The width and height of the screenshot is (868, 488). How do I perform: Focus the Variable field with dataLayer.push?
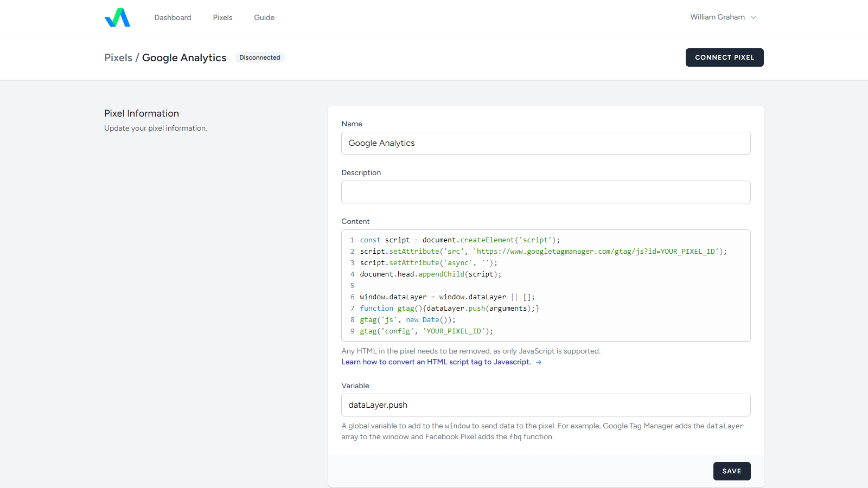[x=546, y=405]
